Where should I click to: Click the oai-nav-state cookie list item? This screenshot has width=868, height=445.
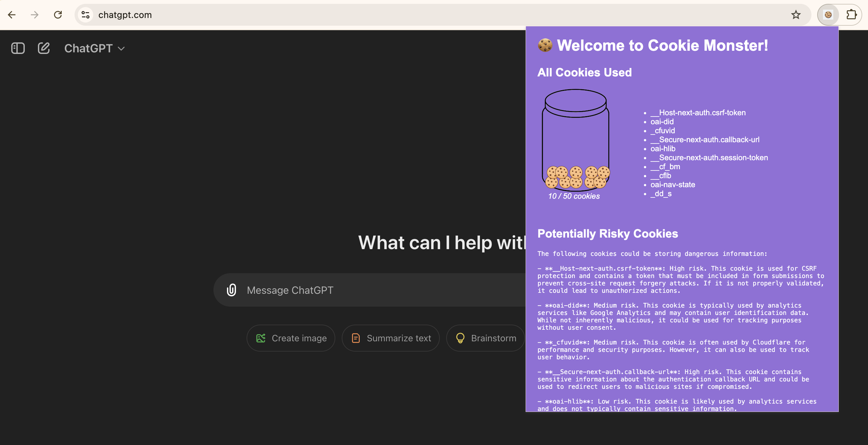click(673, 185)
